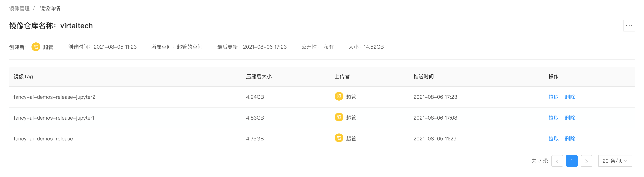Click 镜像详情 breadcrumb item
The width and height of the screenshot is (644, 177).
click(x=50, y=8)
